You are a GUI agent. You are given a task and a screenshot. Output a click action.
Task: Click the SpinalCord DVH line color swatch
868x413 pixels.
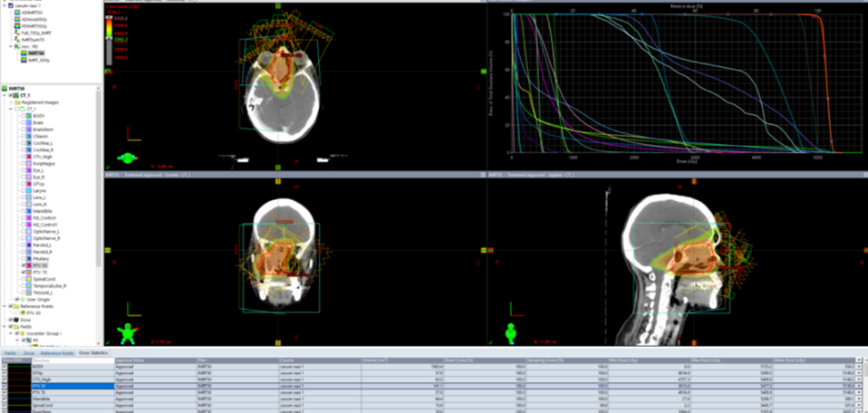tap(21, 405)
